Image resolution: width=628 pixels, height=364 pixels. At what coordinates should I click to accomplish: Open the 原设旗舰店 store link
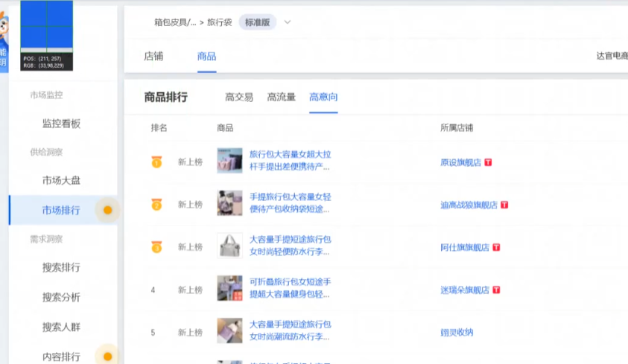(x=460, y=162)
